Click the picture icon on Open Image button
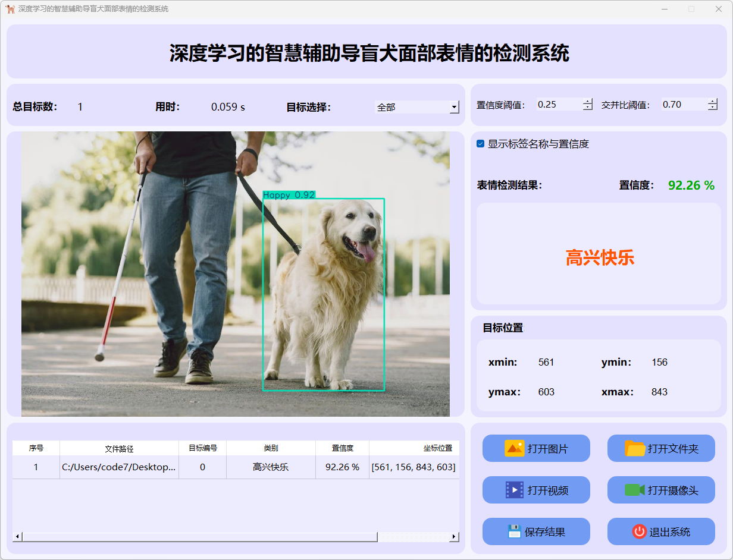The width and height of the screenshot is (733, 560). tap(514, 448)
